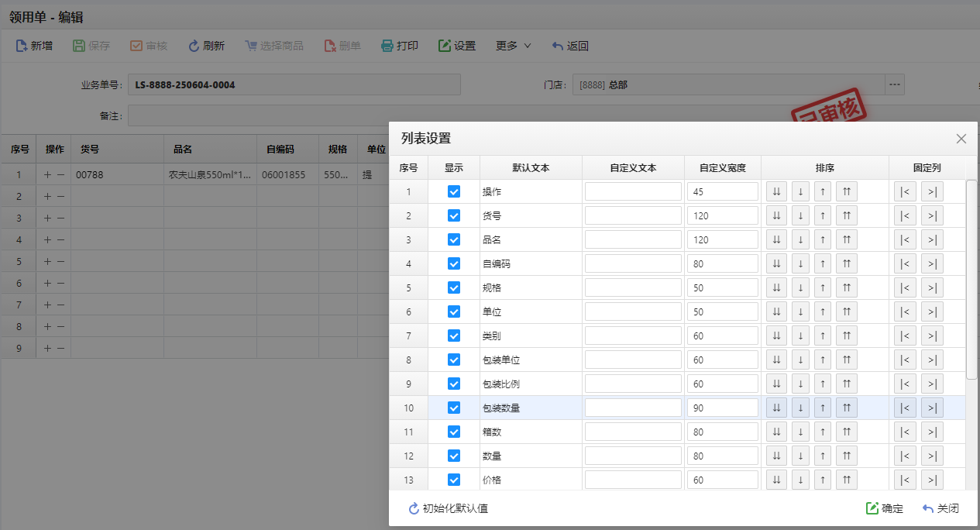
Task: Click the 刷新 refresh button
Action: click(x=206, y=46)
